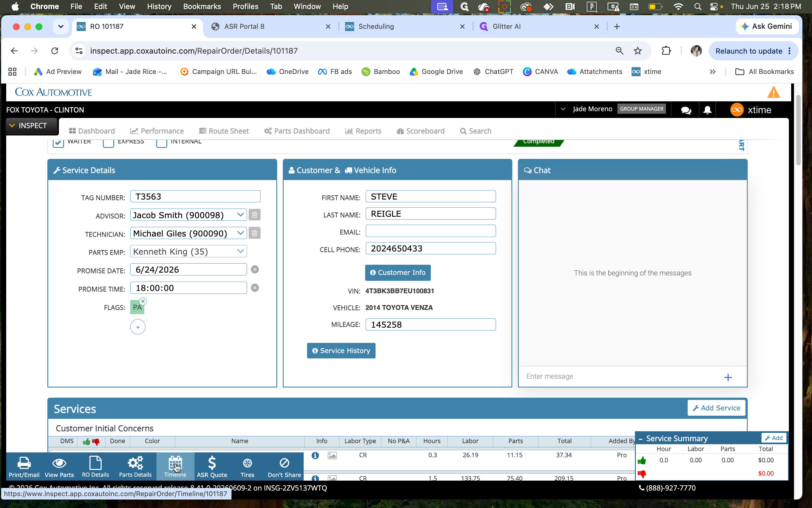The width and height of the screenshot is (812, 508).
Task: Open Chrome tab search dropdown
Action: pos(61,26)
